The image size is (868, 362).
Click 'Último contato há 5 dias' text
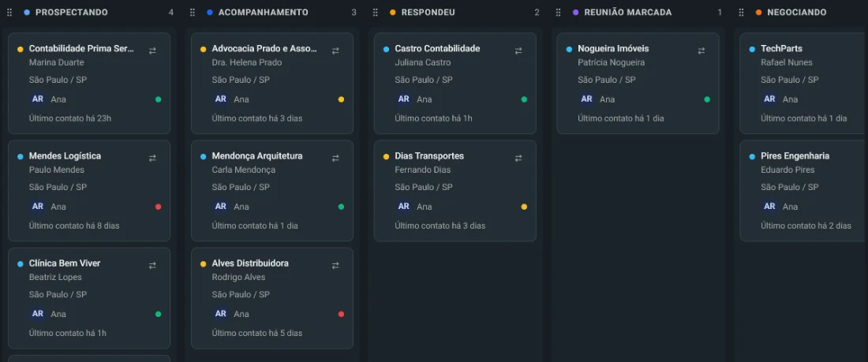coord(257,334)
